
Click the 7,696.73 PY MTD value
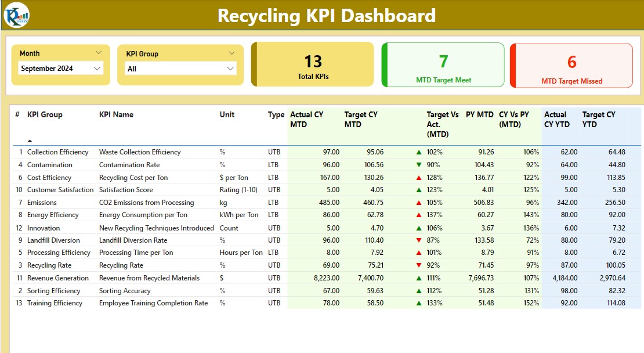481,278
